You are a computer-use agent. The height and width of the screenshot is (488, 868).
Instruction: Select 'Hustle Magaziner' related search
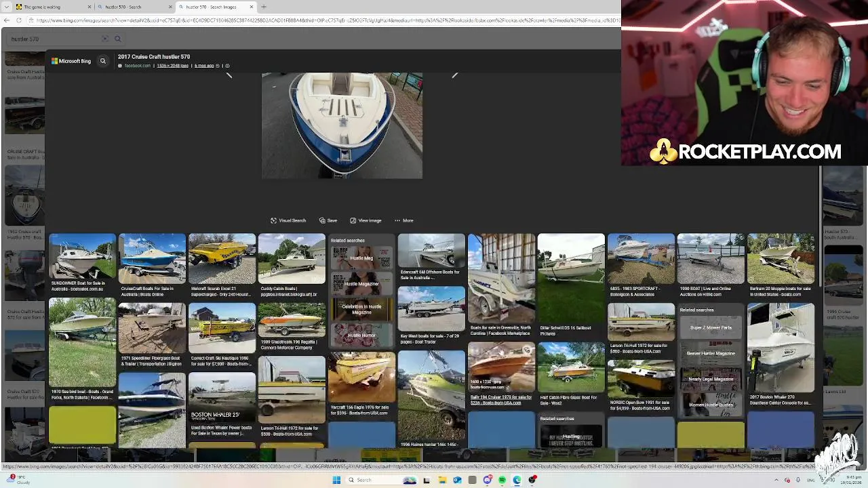click(x=361, y=283)
